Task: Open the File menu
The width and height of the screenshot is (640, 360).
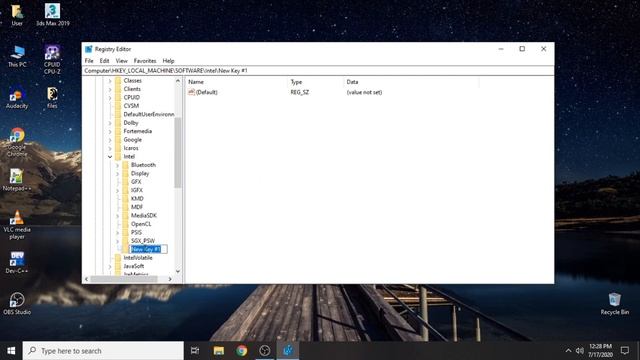Action: coord(89,60)
